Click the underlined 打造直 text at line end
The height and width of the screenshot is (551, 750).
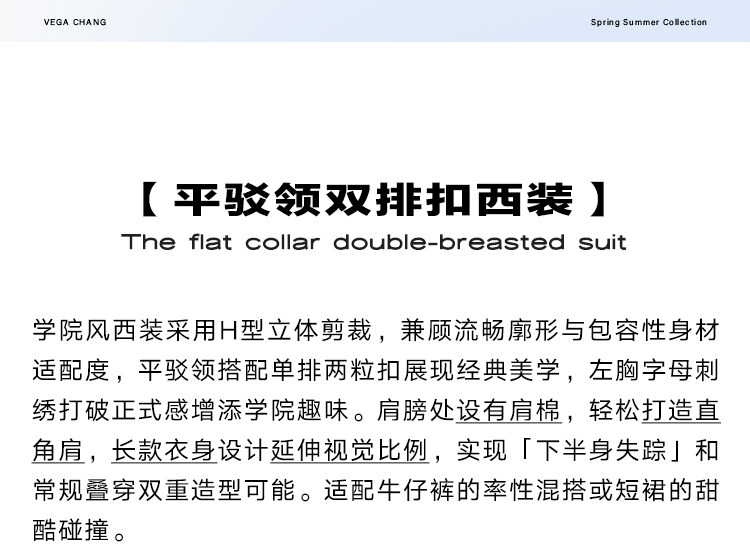pos(680,411)
